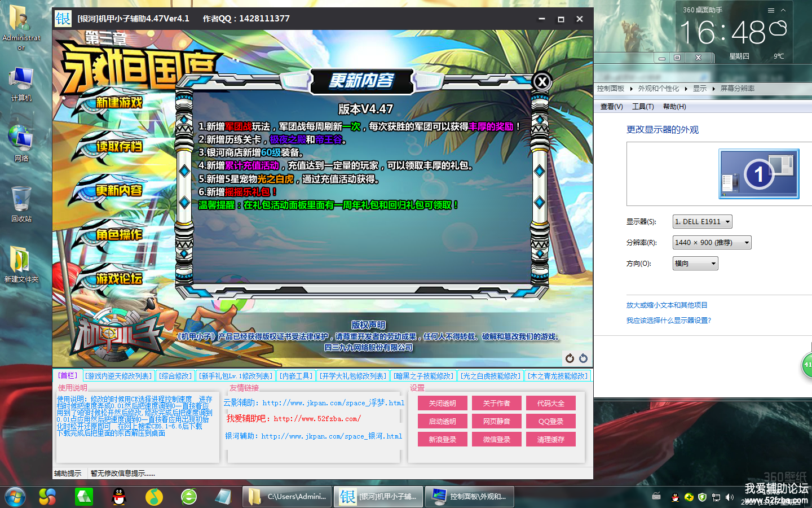Expand the arrow after 控制面板 in breadcrumb
The width and height of the screenshot is (812, 508).
(632, 89)
